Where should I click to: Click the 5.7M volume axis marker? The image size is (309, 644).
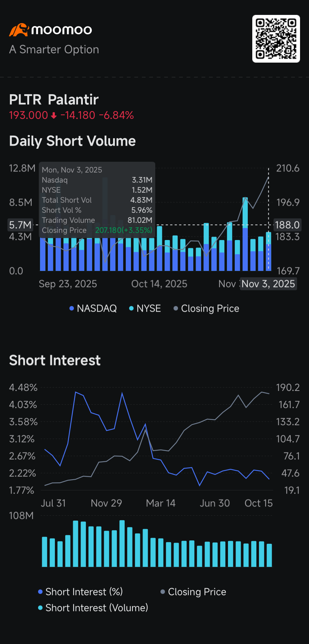click(x=20, y=225)
